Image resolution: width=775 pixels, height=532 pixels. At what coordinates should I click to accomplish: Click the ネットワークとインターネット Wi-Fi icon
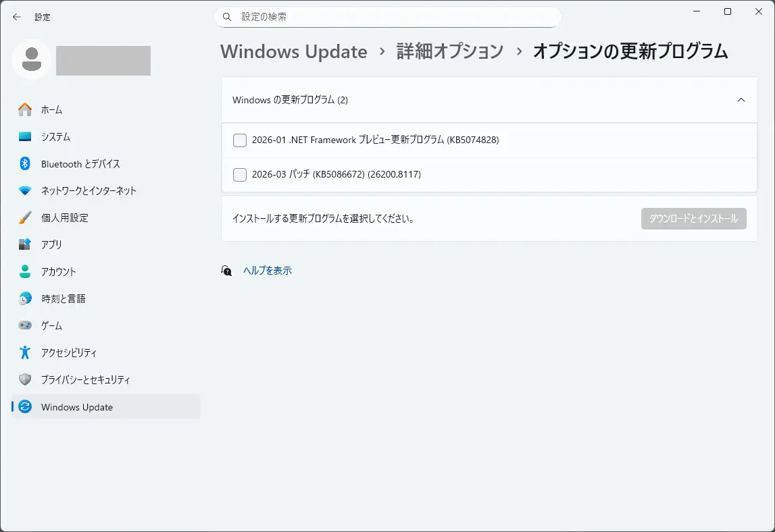(x=25, y=190)
